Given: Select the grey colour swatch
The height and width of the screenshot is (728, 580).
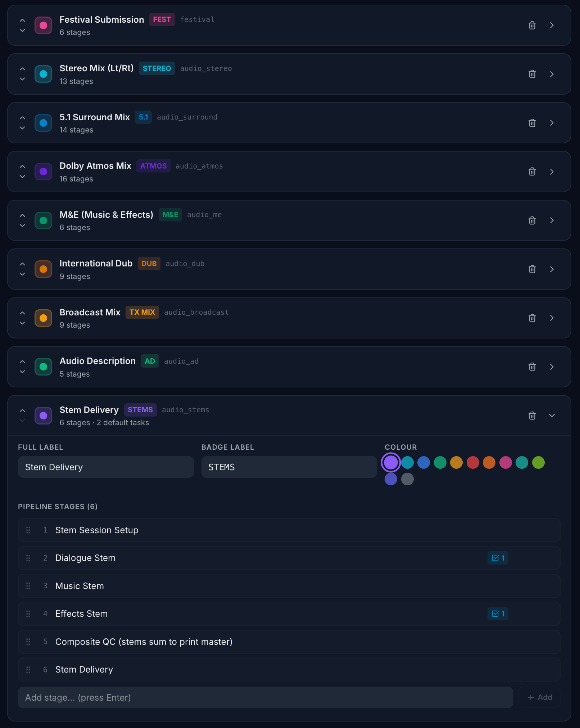Looking at the screenshot, I should 407,479.
